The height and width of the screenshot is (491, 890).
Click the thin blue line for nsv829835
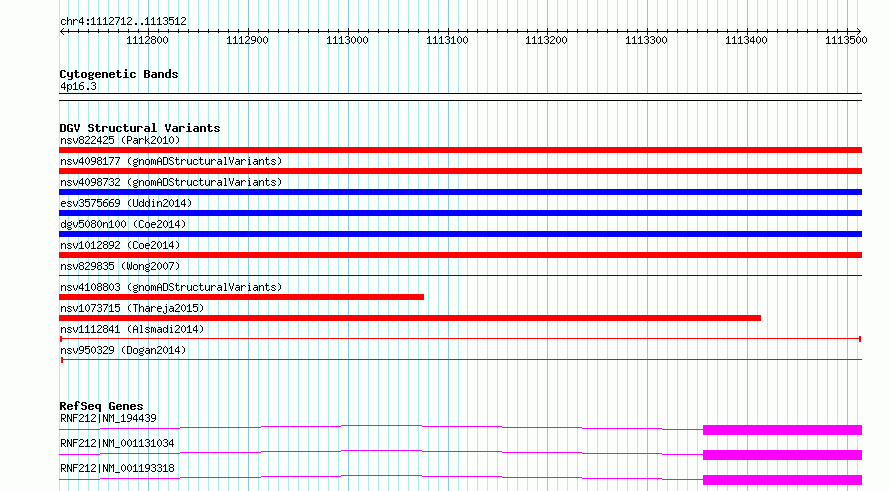460,276
